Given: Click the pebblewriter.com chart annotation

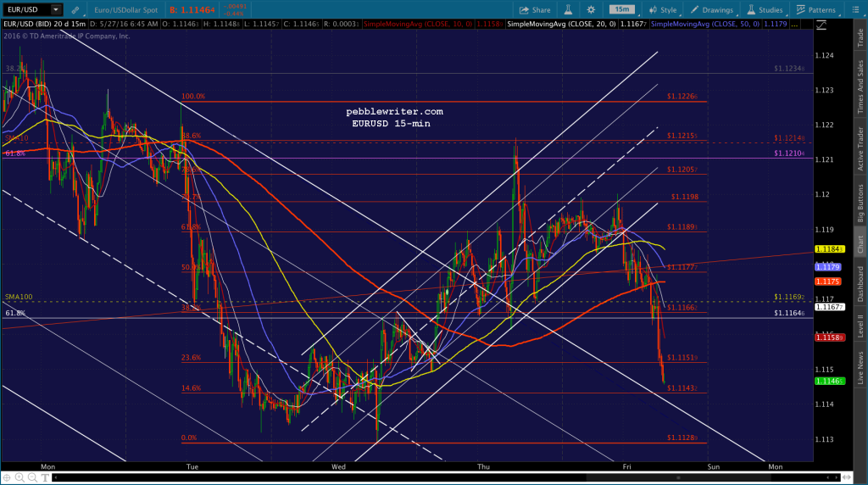Looking at the screenshot, I should point(395,112).
